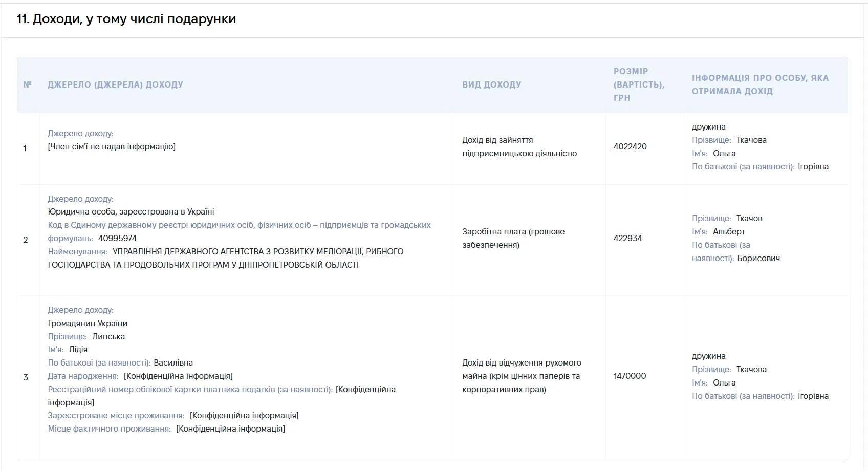The image size is (868, 471).
Task: Select the "Джерело (джерела) доходу" column header
Action: 115,84
